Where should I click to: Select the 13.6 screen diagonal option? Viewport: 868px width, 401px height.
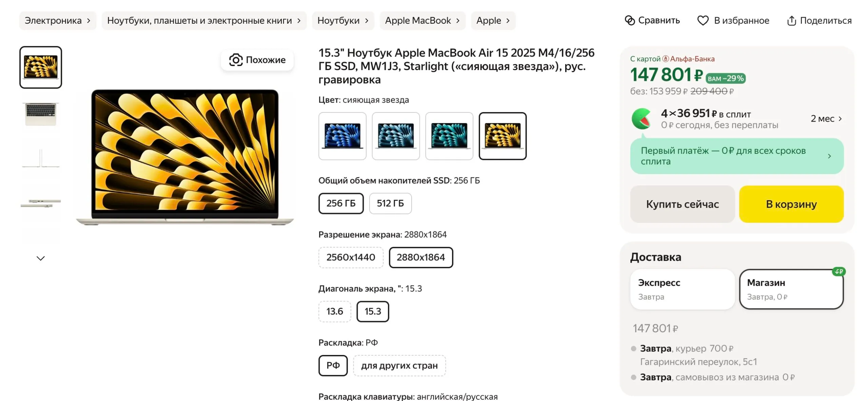334,312
